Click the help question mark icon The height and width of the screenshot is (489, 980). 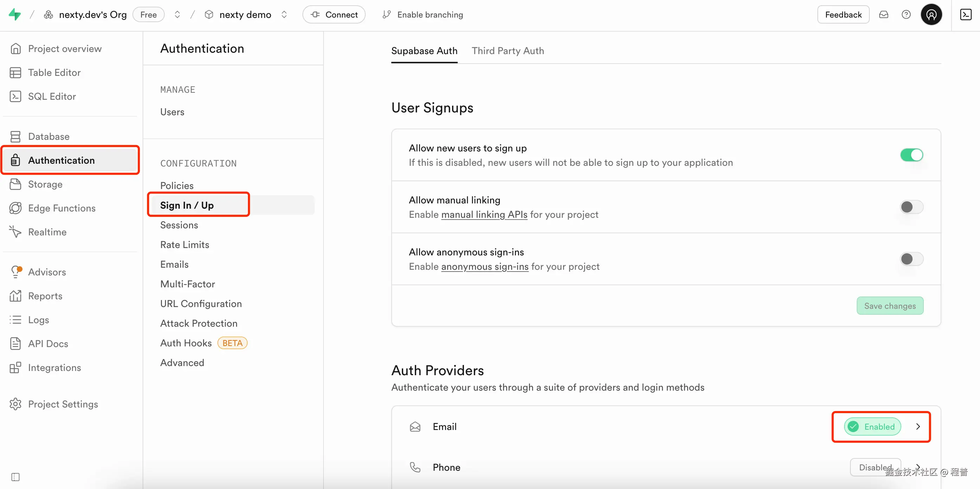(906, 14)
